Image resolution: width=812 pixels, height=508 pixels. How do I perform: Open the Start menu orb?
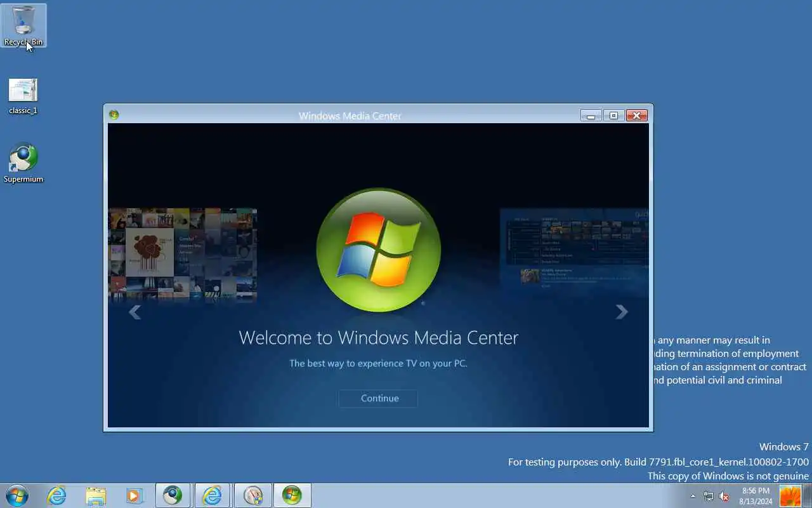coord(17,495)
